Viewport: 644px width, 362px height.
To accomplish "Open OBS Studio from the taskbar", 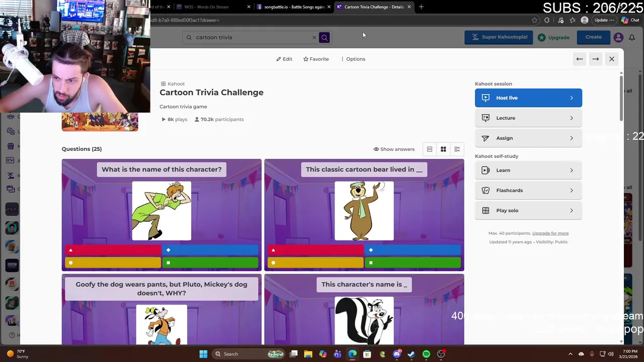I will click(441, 354).
